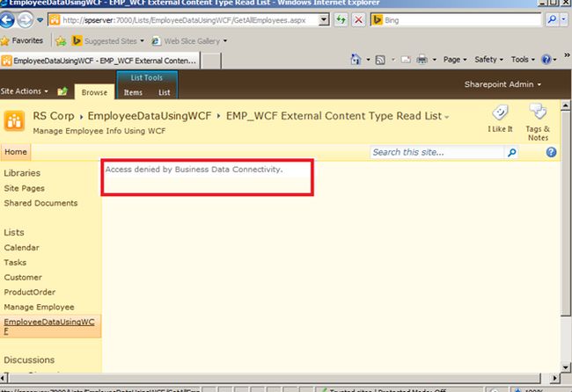Click the site search magnifier icon
The width and height of the screenshot is (572, 392).
click(512, 152)
